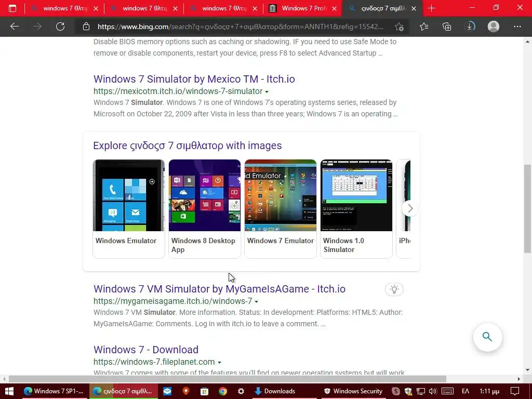Image resolution: width=532 pixels, height=399 pixels.
Task: Open Windows 7 VM Simulator by MyGameIsAGame link
Action: (220, 289)
